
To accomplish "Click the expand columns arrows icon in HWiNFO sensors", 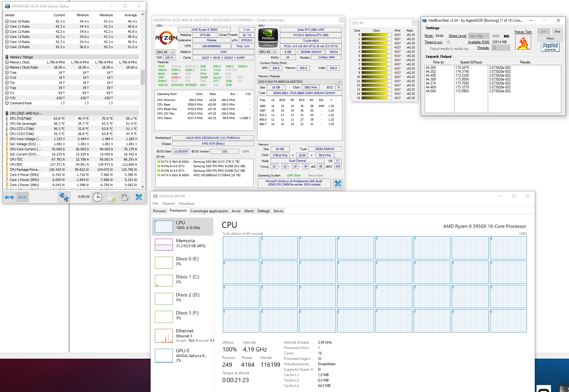I will (9, 197).
